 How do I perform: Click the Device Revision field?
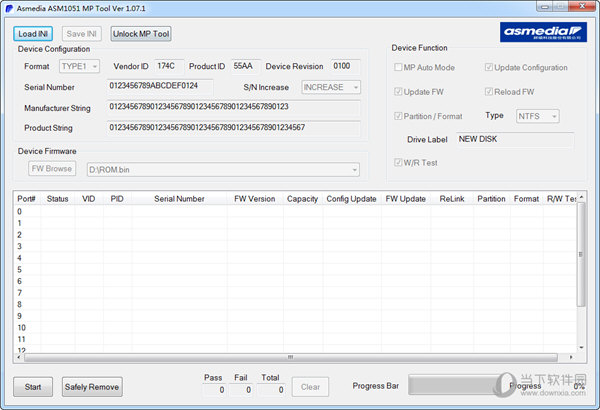345,66
